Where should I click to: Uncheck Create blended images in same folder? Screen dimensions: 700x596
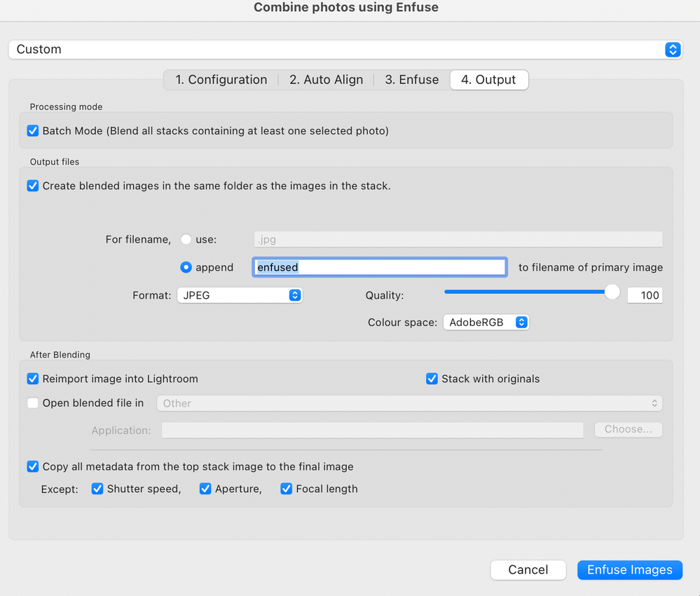[33, 185]
